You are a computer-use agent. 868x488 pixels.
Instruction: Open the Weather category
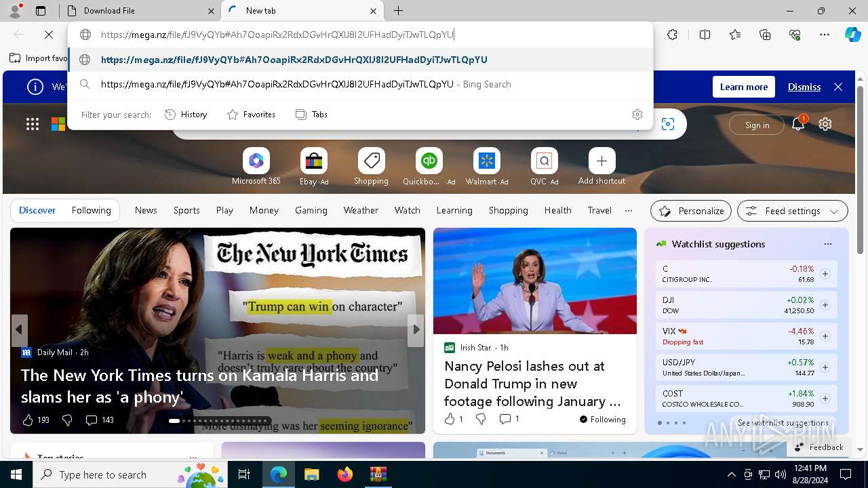click(361, 211)
